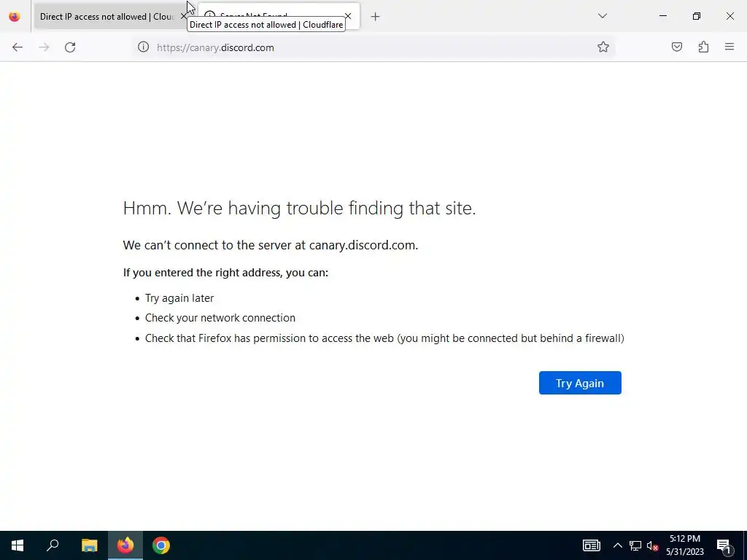Click the Firefox firewall permission bullet

pos(384,338)
